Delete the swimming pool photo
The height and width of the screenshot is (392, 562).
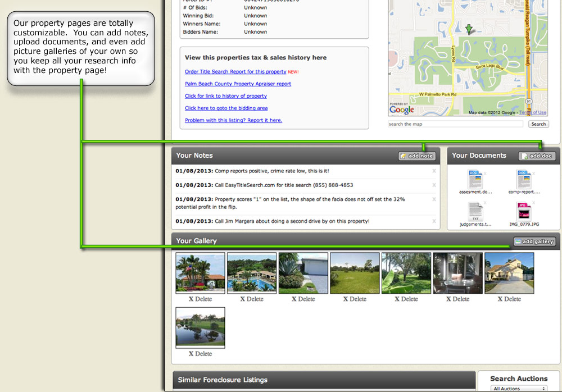(252, 299)
